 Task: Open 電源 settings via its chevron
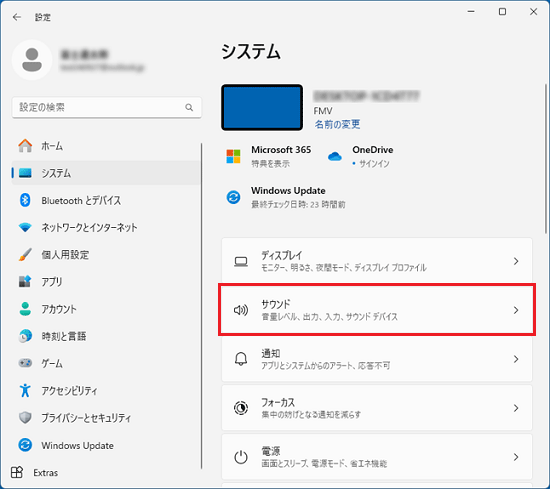point(516,457)
